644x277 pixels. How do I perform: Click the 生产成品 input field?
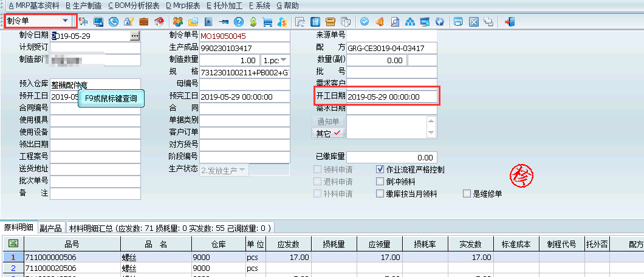coord(245,48)
